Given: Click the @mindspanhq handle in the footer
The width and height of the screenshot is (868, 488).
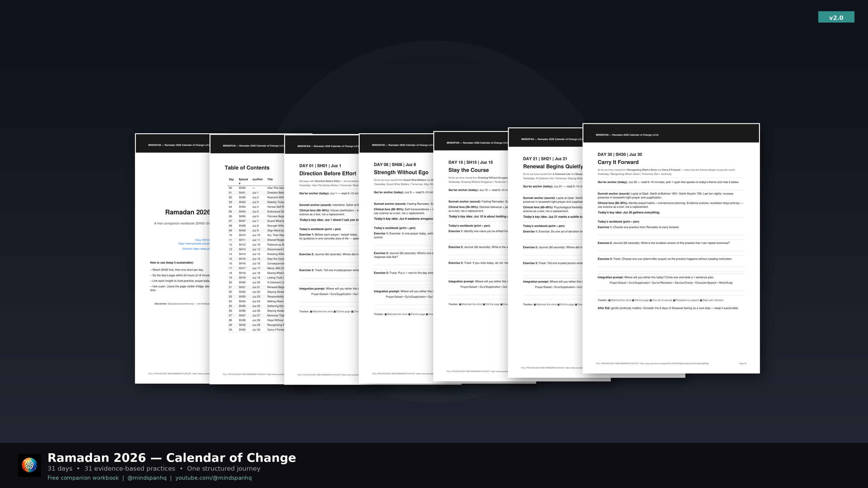Looking at the screenshot, I should click(147, 478).
